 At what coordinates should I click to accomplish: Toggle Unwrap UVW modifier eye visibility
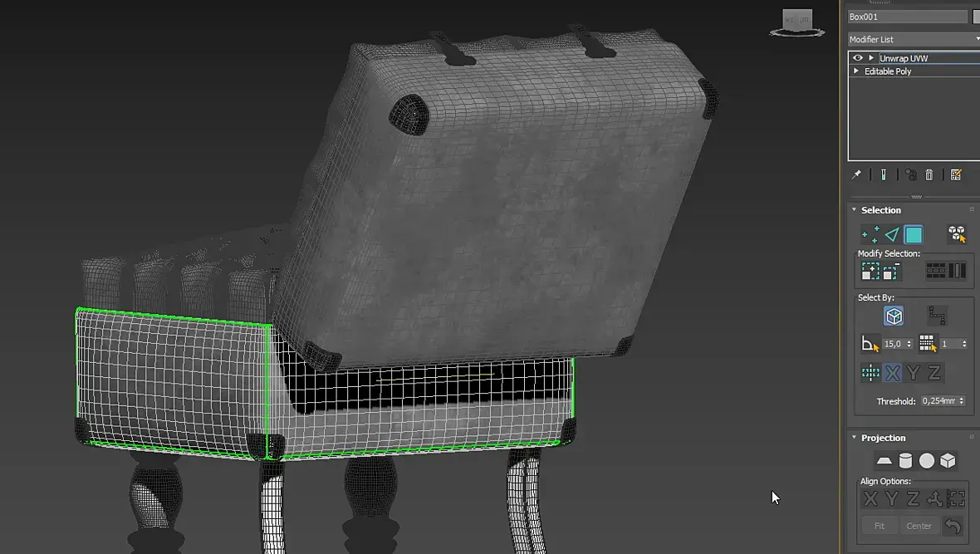click(x=857, y=58)
